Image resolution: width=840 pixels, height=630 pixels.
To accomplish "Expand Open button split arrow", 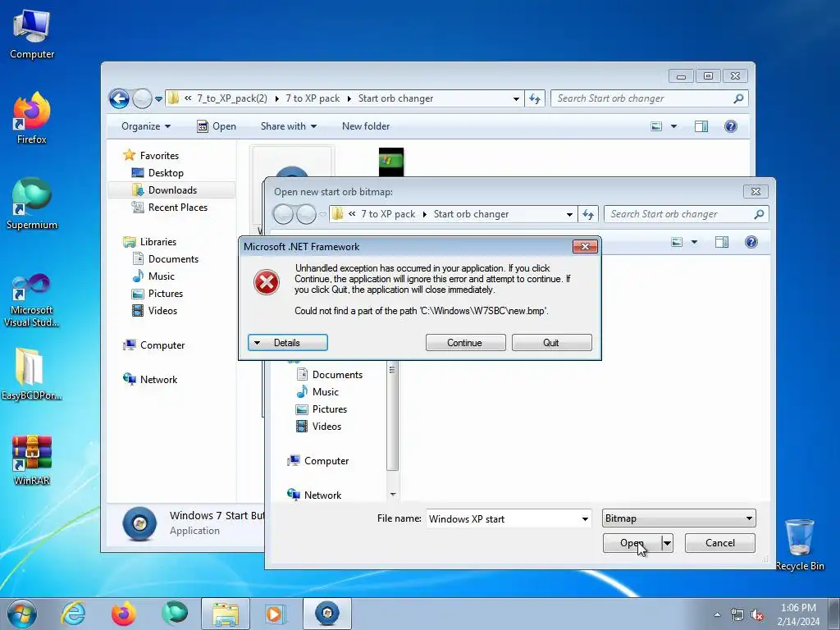I will click(667, 543).
